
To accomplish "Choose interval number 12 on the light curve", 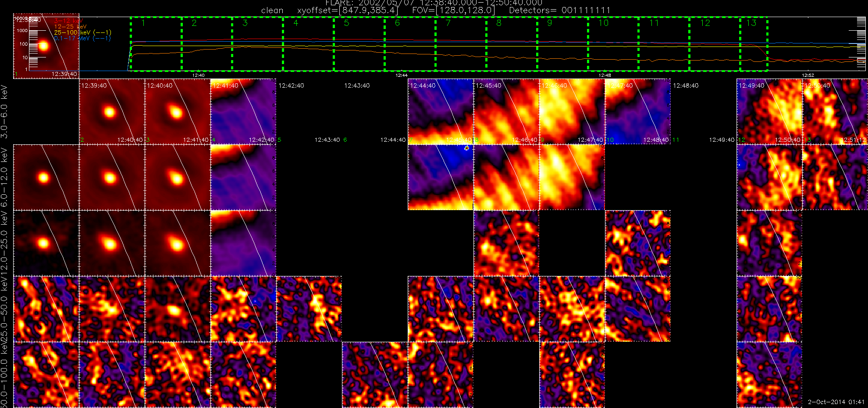I will point(705,23).
